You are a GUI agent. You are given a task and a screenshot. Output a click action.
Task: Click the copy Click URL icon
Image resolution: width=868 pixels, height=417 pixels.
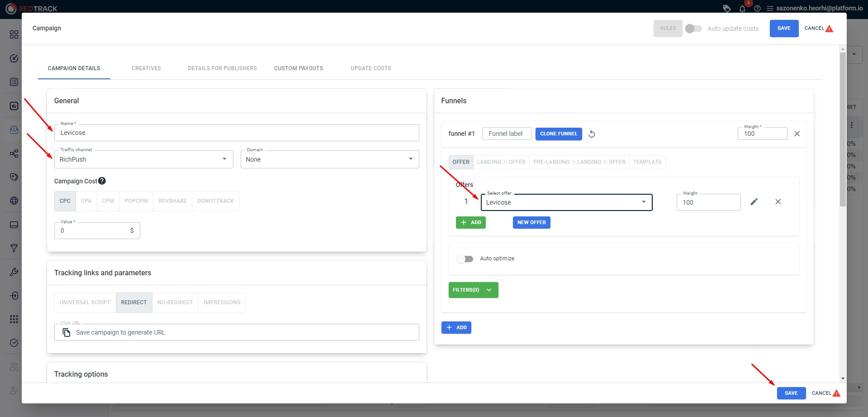(x=66, y=332)
